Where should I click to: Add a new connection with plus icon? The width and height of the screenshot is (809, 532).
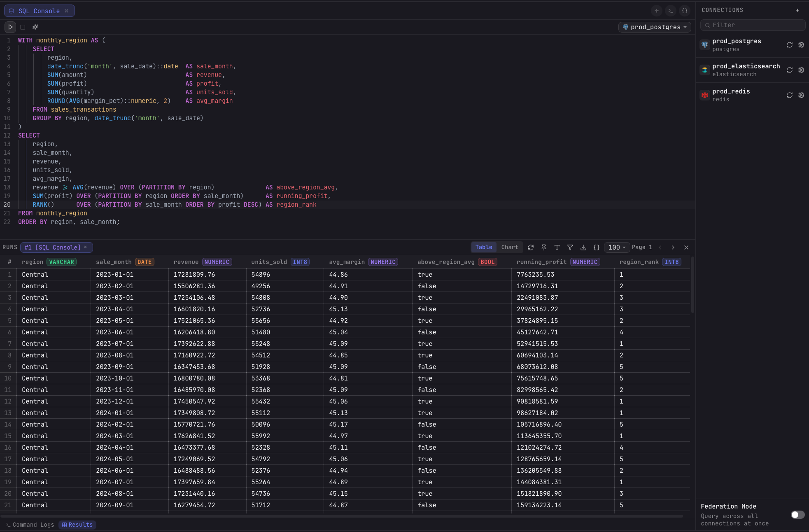tap(797, 10)
